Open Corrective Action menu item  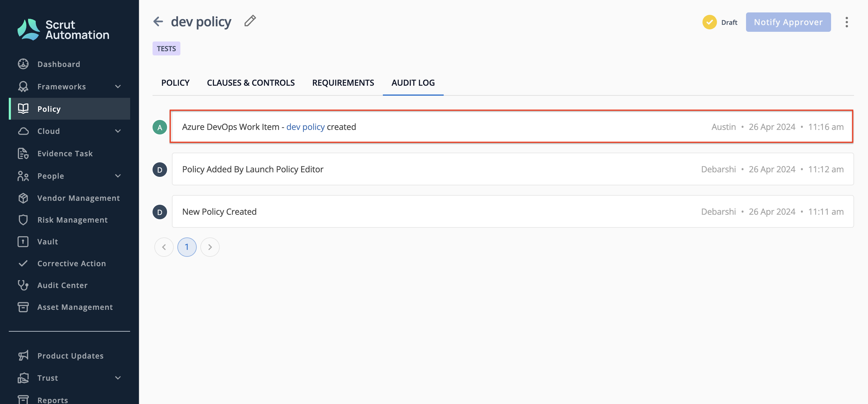(69, 263)
